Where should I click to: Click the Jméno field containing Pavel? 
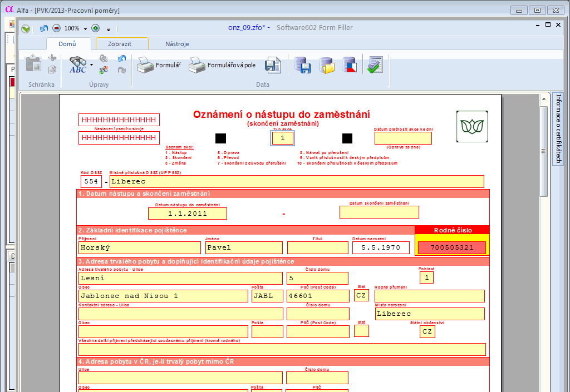tap(244, 248)
